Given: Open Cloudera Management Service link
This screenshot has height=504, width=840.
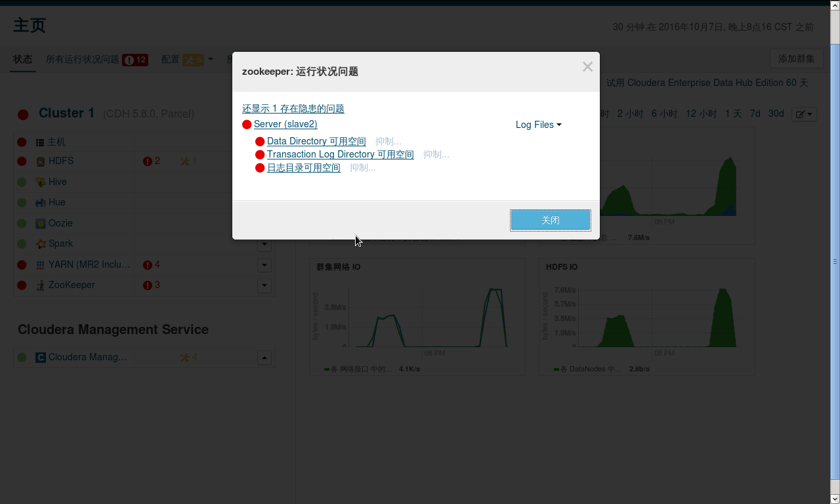Looking at the screenshot, I should point(88,357).
